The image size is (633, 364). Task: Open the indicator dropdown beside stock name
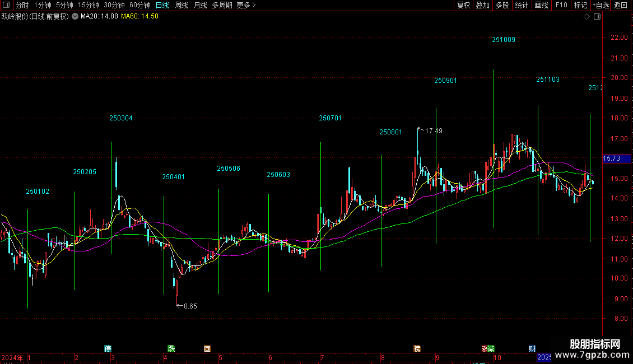(75, 16)
